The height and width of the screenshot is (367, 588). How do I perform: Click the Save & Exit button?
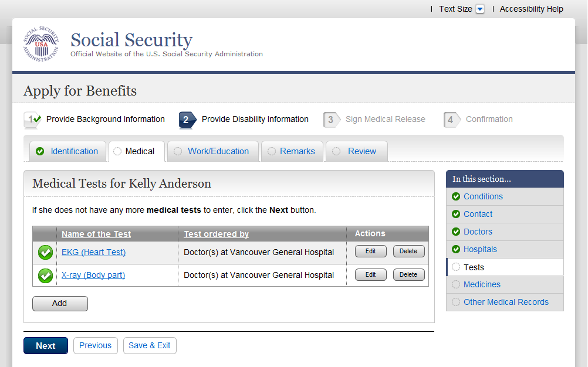150,346
